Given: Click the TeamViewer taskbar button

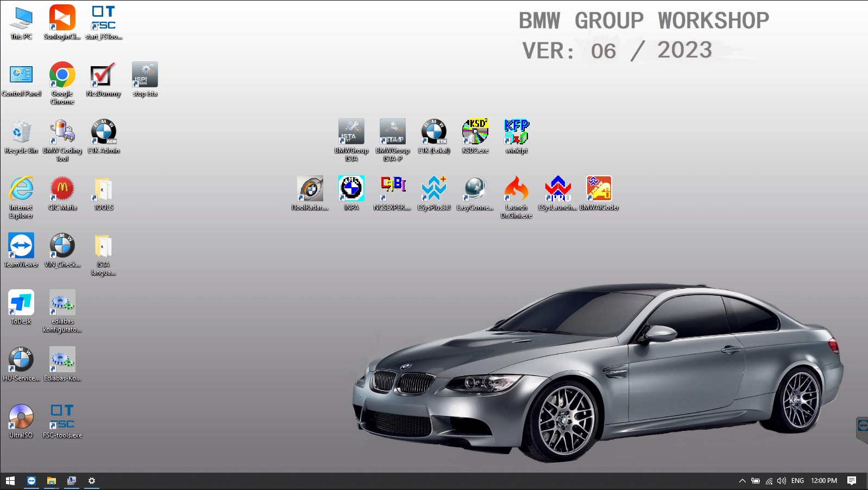Looking at the screenshot, I should coord(32,481).
